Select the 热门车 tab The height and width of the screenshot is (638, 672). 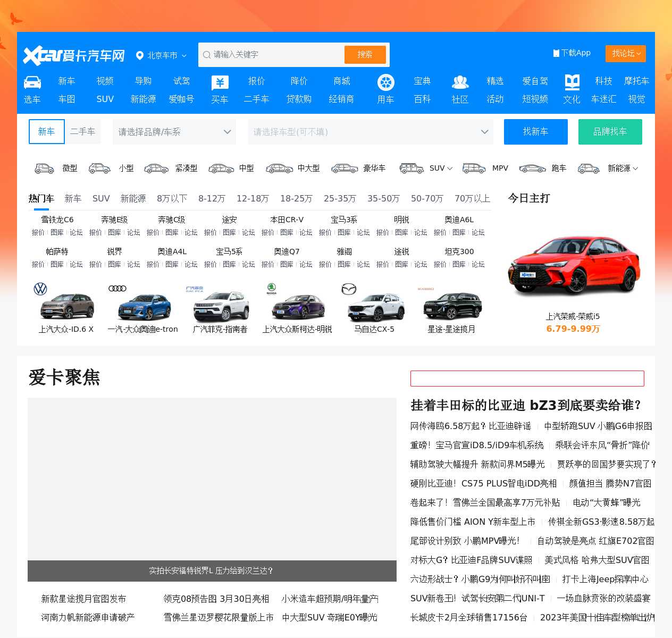(x=41, y=198)
